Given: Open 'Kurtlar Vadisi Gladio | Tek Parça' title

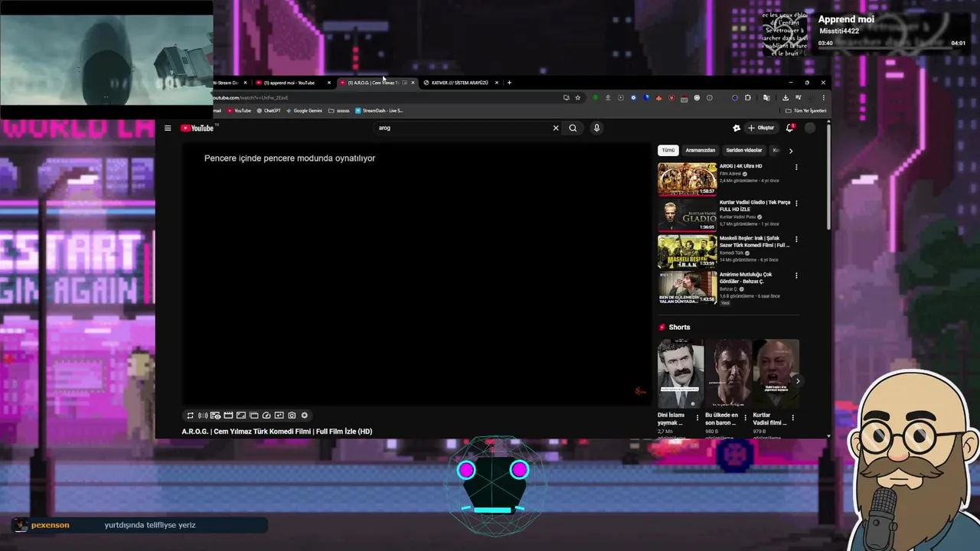Looking at the screenshot, I should coord(755,206).
